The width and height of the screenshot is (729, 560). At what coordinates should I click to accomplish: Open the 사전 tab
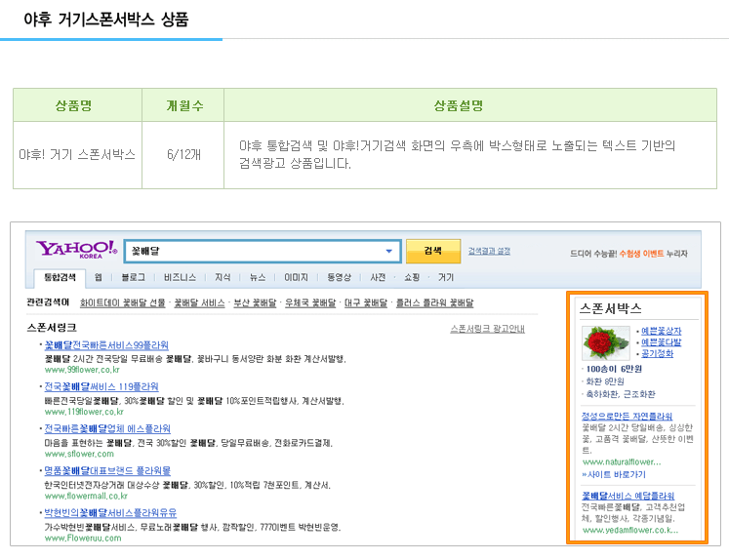coord(378,277)
